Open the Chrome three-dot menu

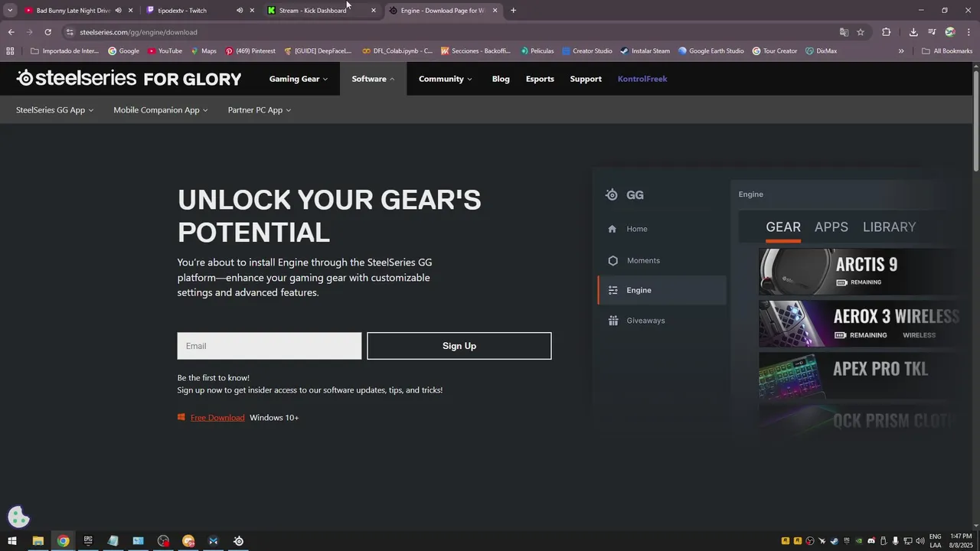(x=969, y=32)
